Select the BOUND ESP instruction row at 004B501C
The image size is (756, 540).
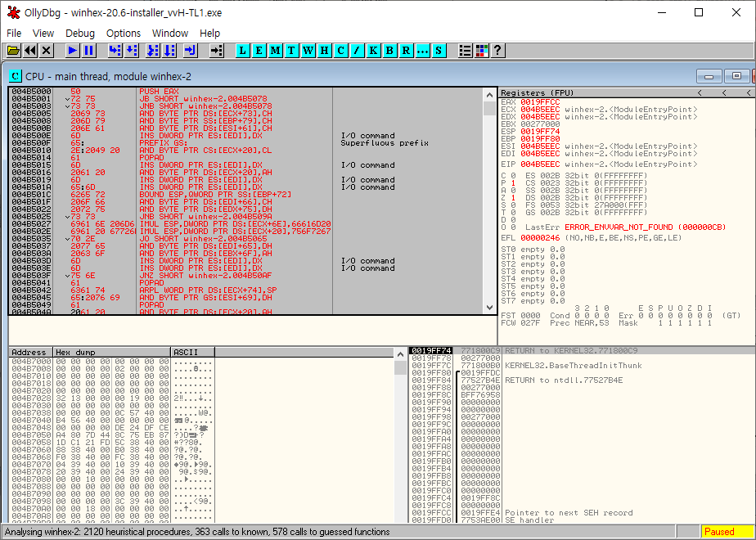pyautogui.click(x=246, y=194)
